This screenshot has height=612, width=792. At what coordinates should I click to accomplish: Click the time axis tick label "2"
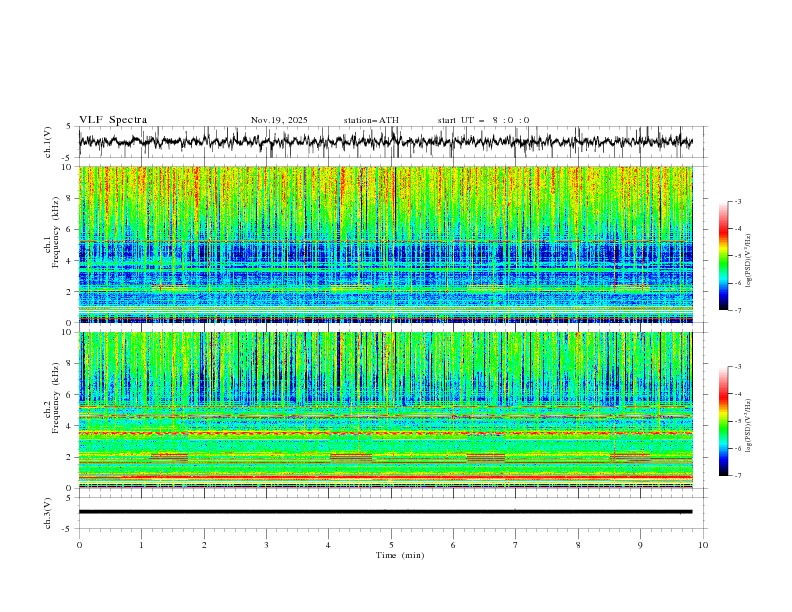(204, 545)
